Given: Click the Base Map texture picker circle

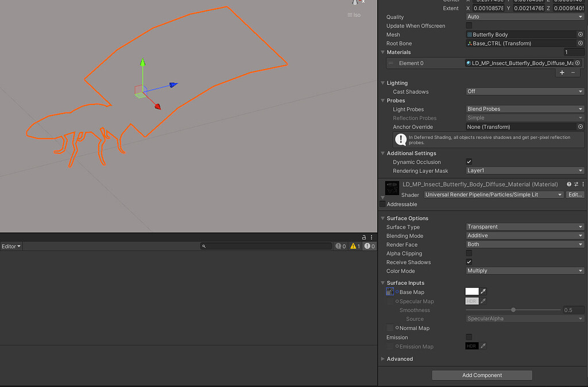Looking at the screenshot, I should click(x=398, y=292).
